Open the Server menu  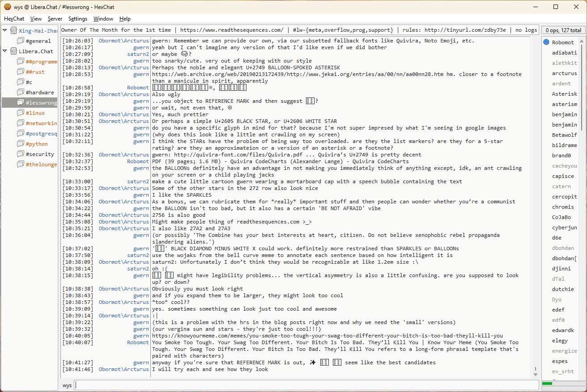click(55, 19)
